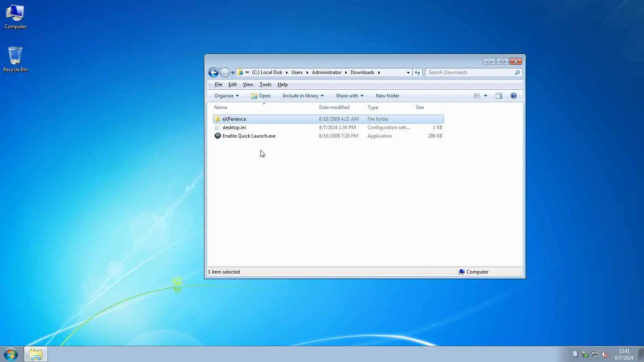644x362 pixels.
Task: Click the Forward navigation arrow in Explorer
Action: [x=225, y=72]
